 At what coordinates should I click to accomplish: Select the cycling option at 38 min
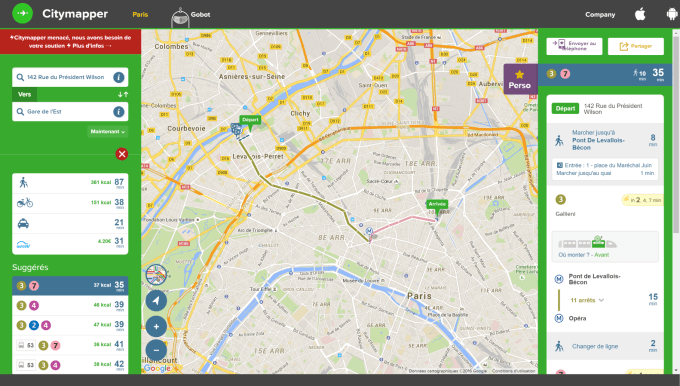pyautogui.click(x=70, y=203)
